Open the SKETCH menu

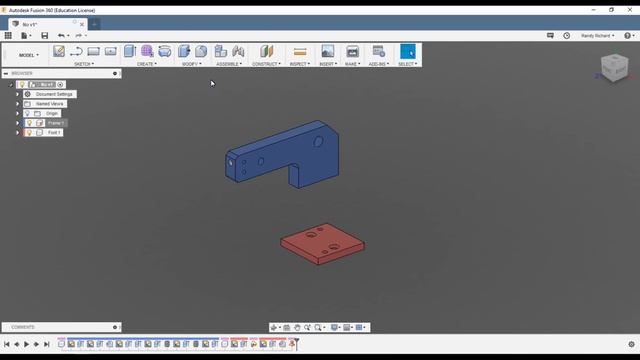(x=84, y=64)
